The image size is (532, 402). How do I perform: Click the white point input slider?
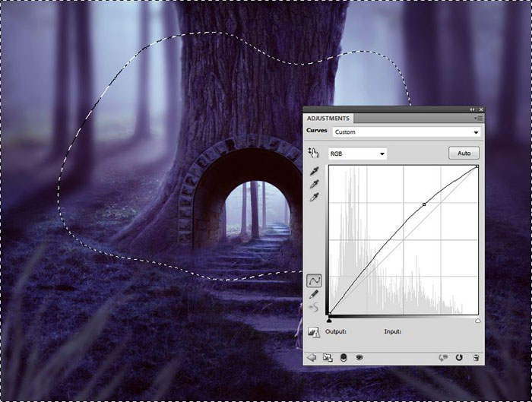click(478, 320)
